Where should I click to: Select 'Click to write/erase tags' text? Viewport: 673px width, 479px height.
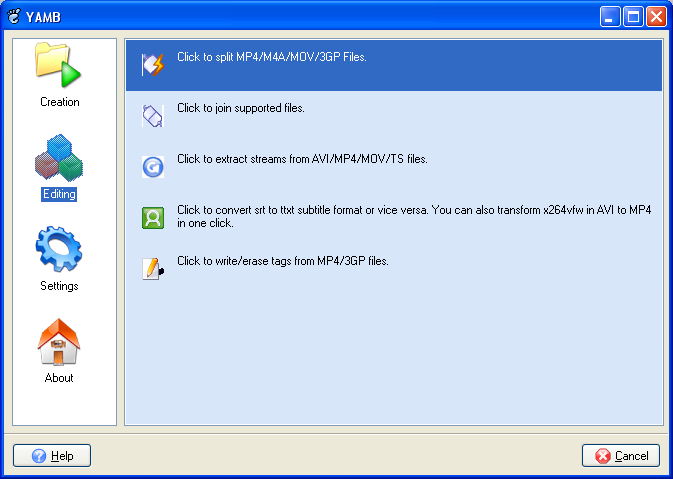pos(282,261)
